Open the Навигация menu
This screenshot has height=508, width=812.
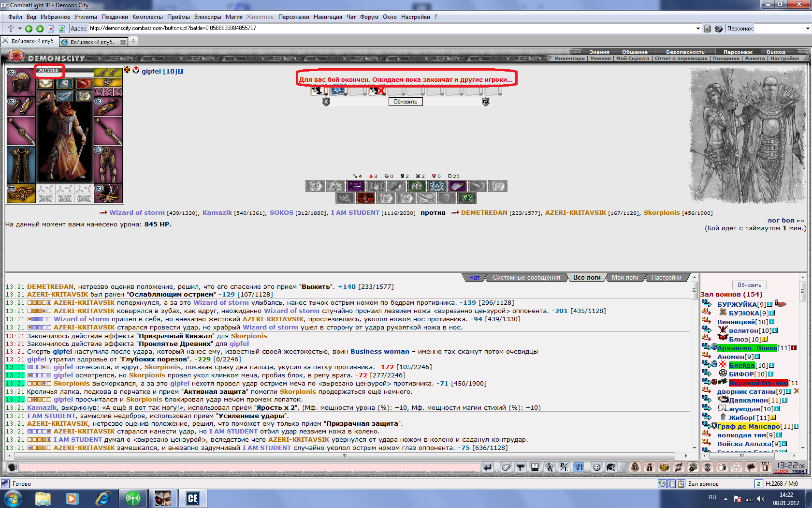[328, 17]
